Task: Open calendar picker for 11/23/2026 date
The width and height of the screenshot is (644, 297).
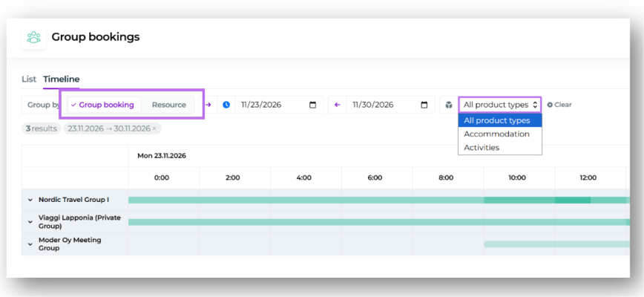Action: (312, 105)
